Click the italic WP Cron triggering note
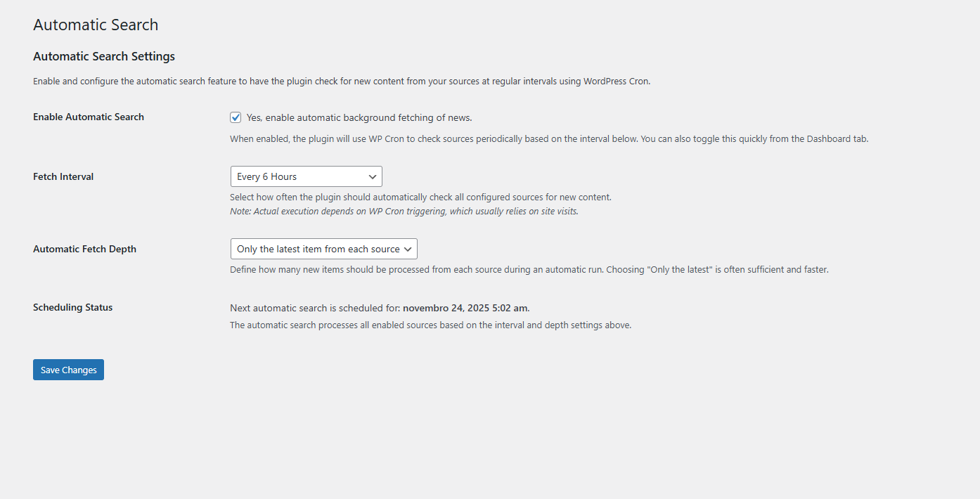Image resolution: width=980 pixels, height=499 pixels. click(x=404, y=211)
